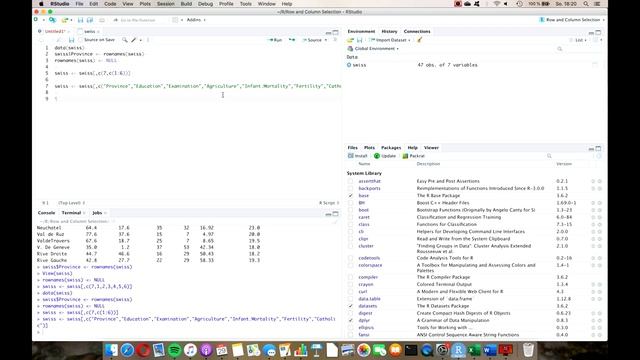Open the Session menu
Image resolution: width=640 pixels, height=360 pixels.
click(x=166, y=4)
